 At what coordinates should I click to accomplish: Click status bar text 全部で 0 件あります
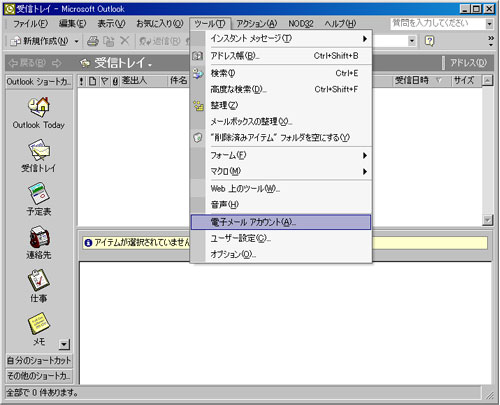point(42,393)
